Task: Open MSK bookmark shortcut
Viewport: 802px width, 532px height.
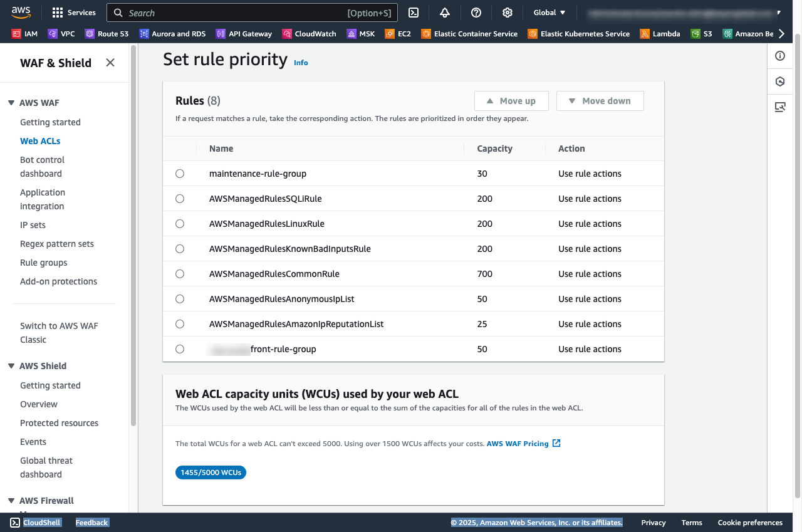Action: 361,34
